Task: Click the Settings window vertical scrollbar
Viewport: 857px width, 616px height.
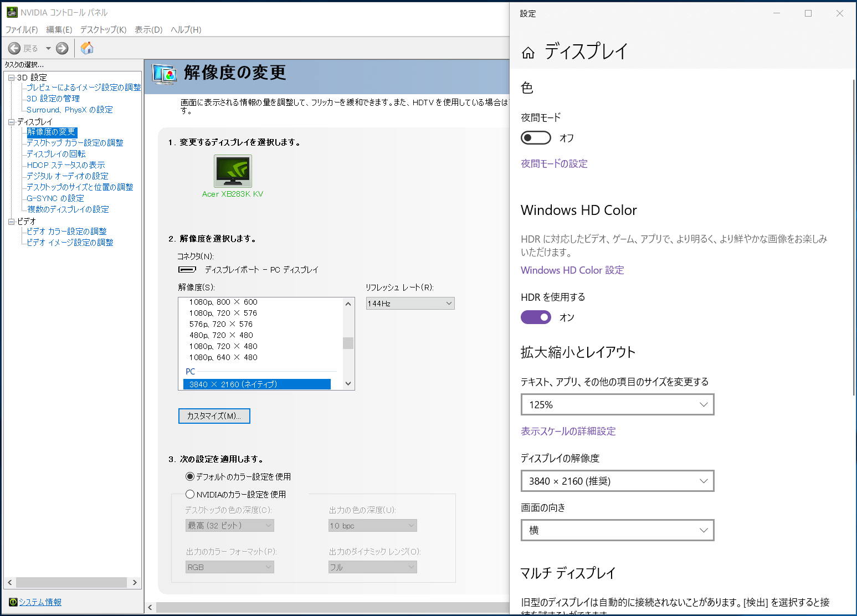Action: point(854,238)
